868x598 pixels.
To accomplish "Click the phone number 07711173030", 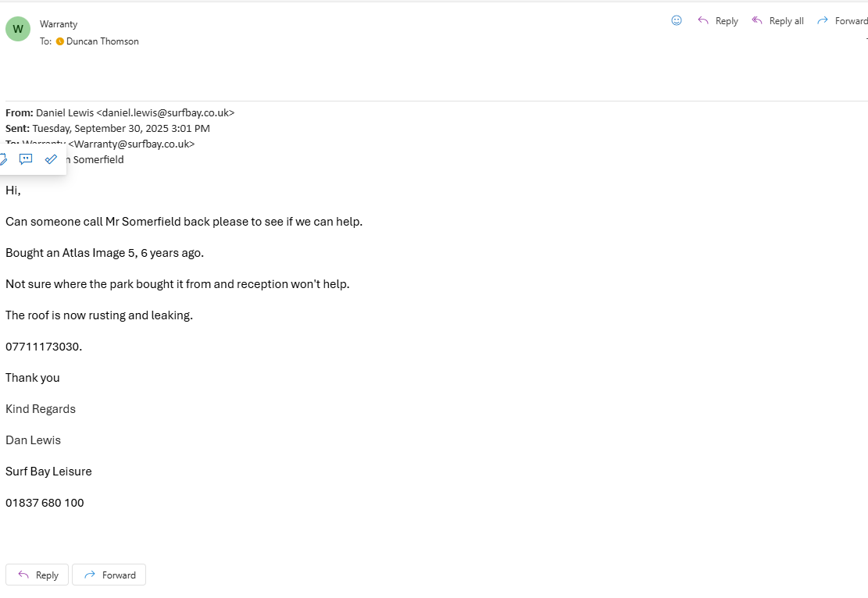I will click(43, 347).
